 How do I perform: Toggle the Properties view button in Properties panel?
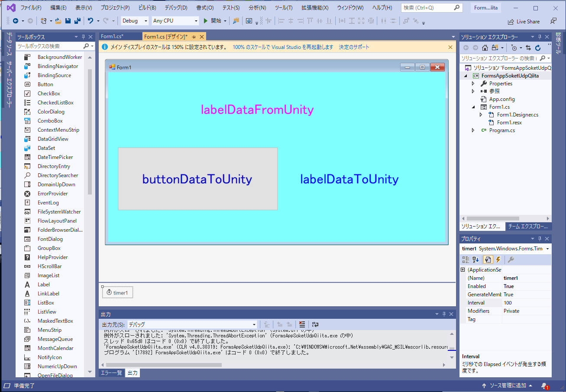[488, 259]
